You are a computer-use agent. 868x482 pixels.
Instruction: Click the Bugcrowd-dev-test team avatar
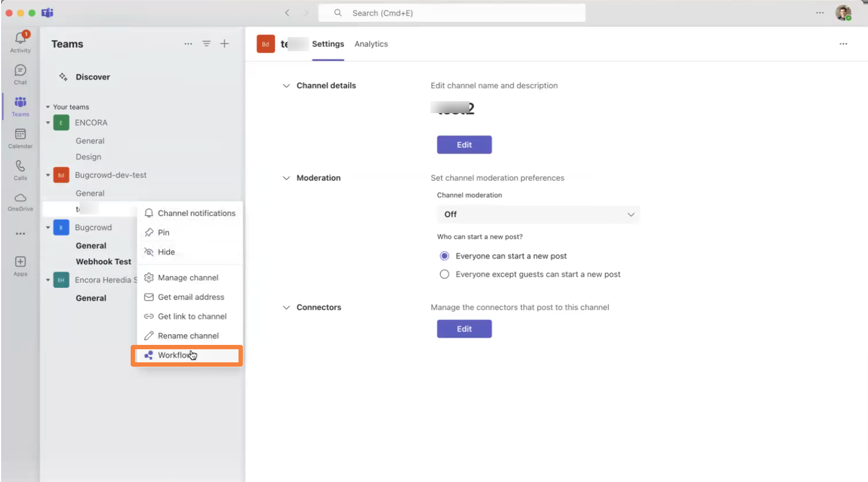point(61,175)
